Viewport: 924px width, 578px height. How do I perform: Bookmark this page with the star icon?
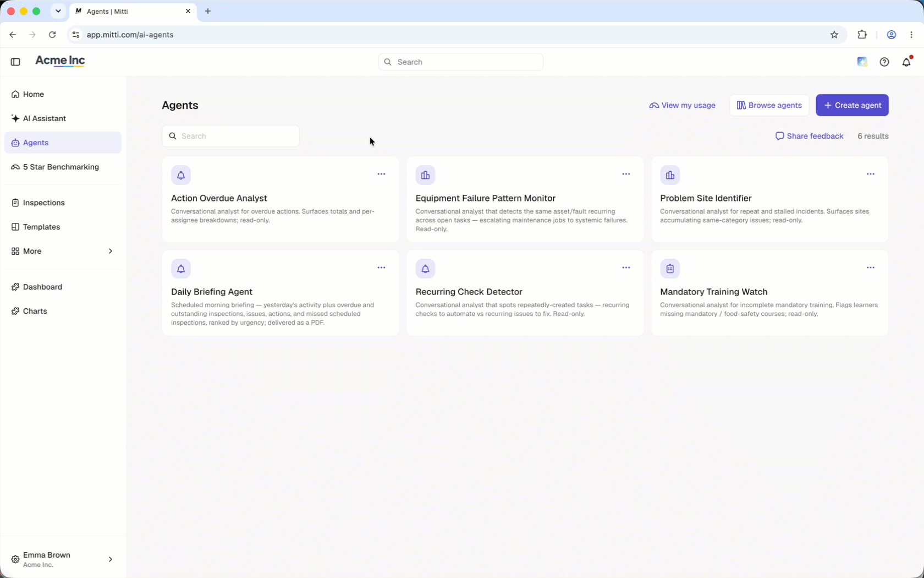[x=834, y=35]
